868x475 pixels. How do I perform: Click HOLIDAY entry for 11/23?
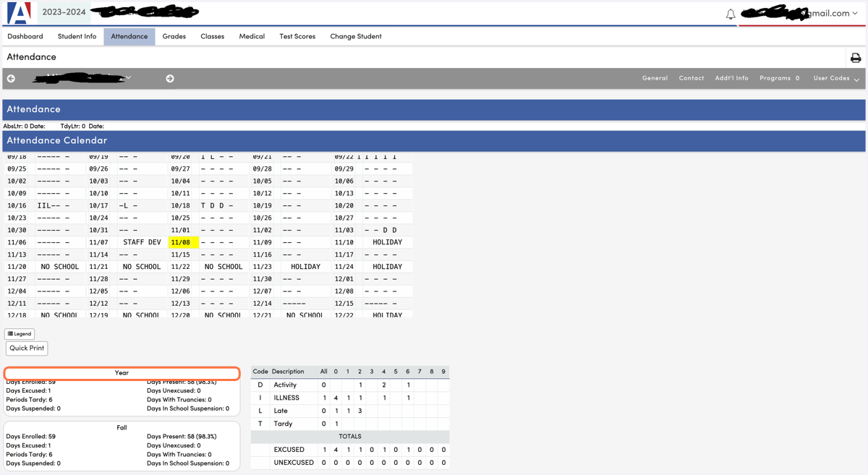tap(305, 267)
